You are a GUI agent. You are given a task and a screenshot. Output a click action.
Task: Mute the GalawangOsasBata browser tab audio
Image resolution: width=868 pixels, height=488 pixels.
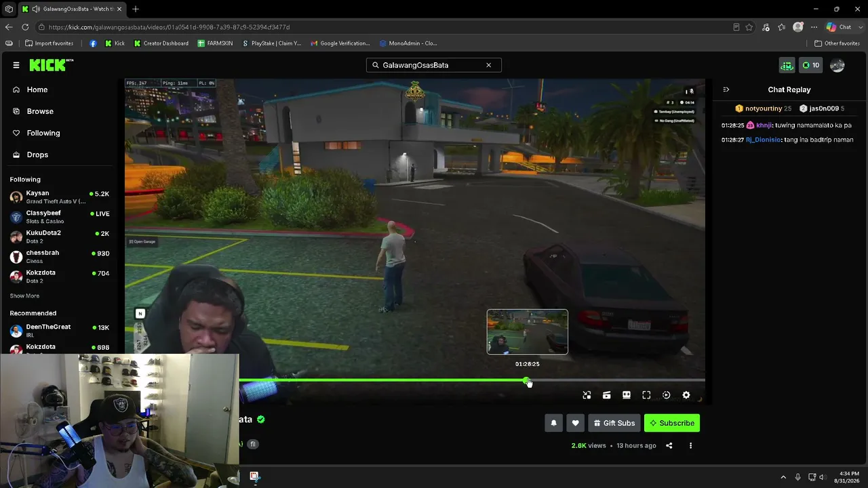pyautogui.click(x=35, y=9)
